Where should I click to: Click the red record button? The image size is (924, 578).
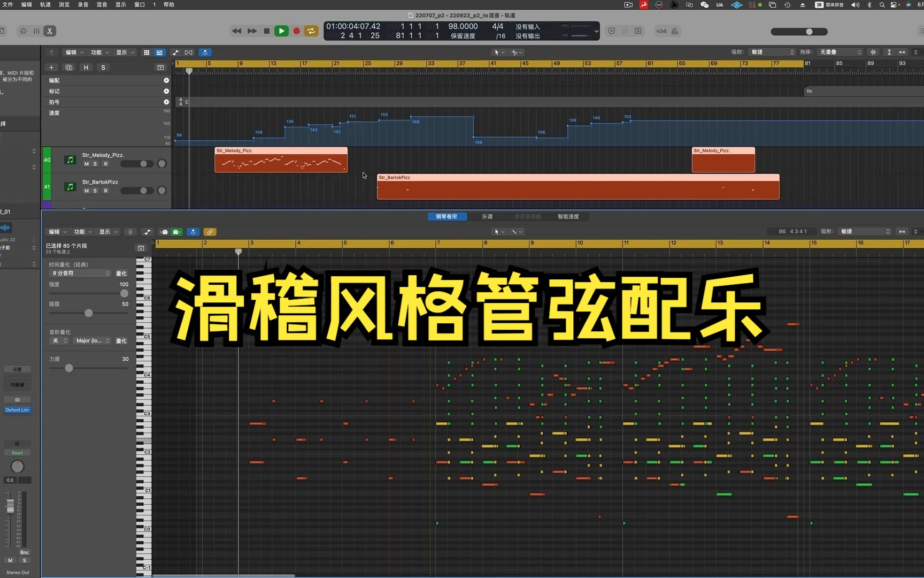point(297,31)
